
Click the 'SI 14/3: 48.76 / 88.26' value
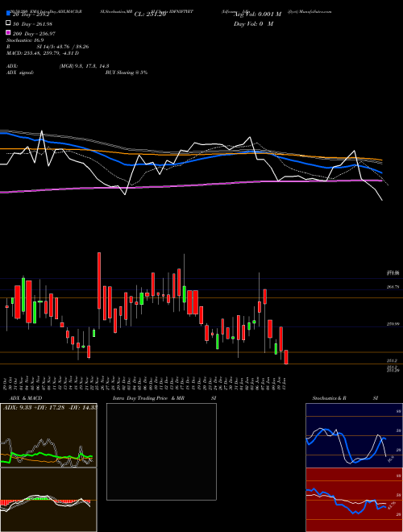pos(63,47)
